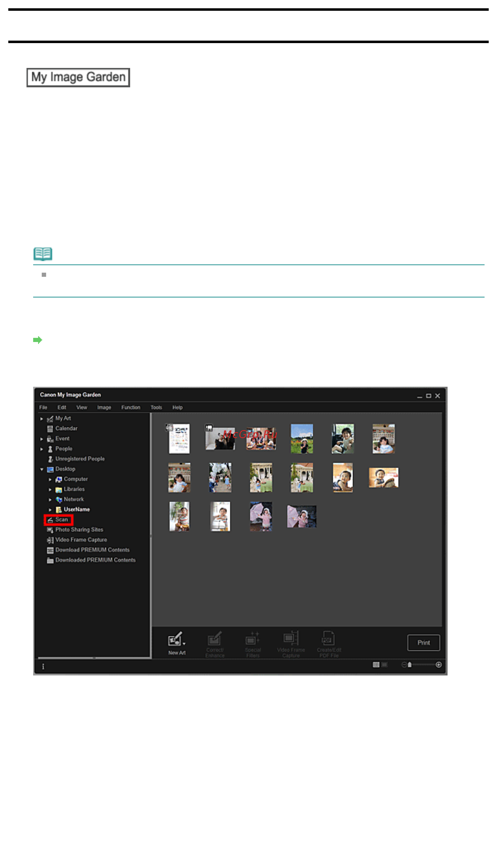
Task: Click the Downloaded PREMIUM Contents folder icon
Action: (x=50, y=561)
